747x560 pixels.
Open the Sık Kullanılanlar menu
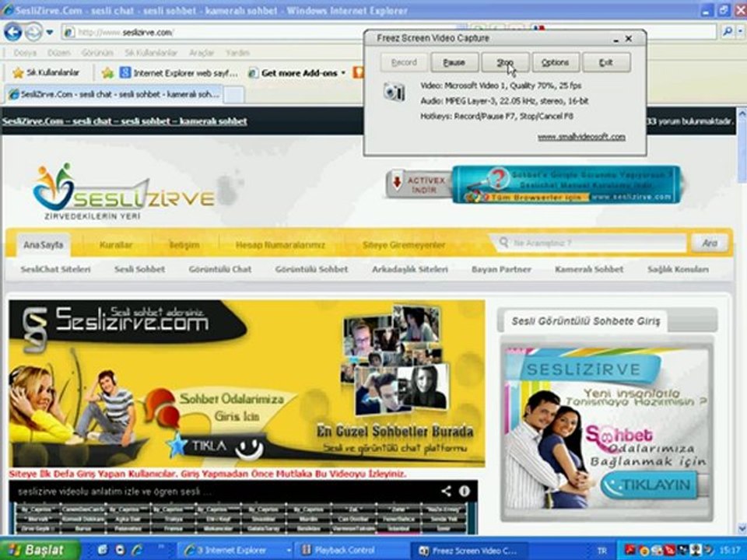[150, 53]
